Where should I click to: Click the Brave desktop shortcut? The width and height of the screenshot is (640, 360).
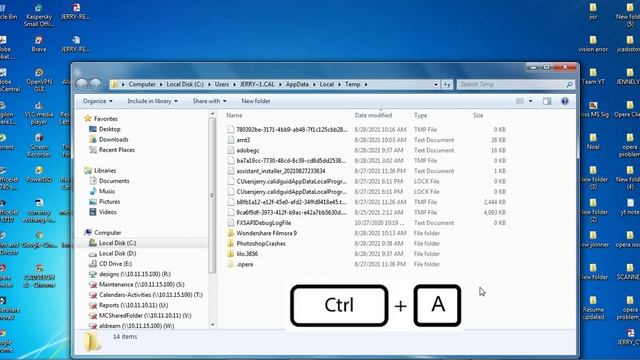click(x=39, y=44)
